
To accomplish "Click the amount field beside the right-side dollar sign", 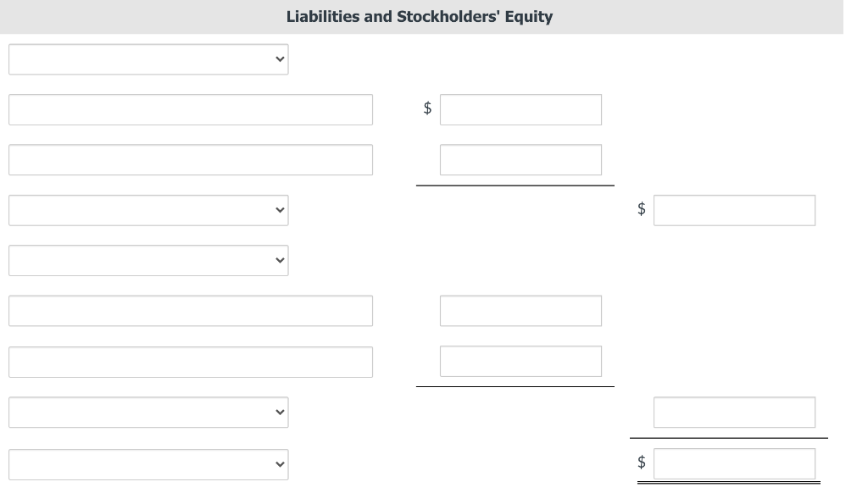I will [734, 210].
